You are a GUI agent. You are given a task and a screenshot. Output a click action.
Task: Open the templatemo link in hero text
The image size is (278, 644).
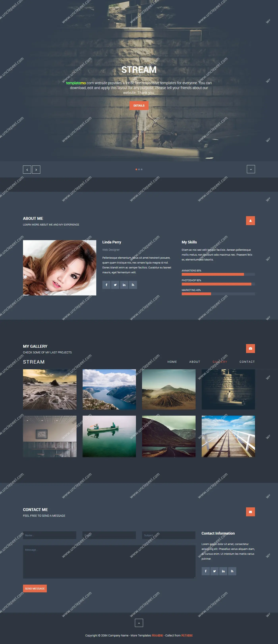click(76, 83)
